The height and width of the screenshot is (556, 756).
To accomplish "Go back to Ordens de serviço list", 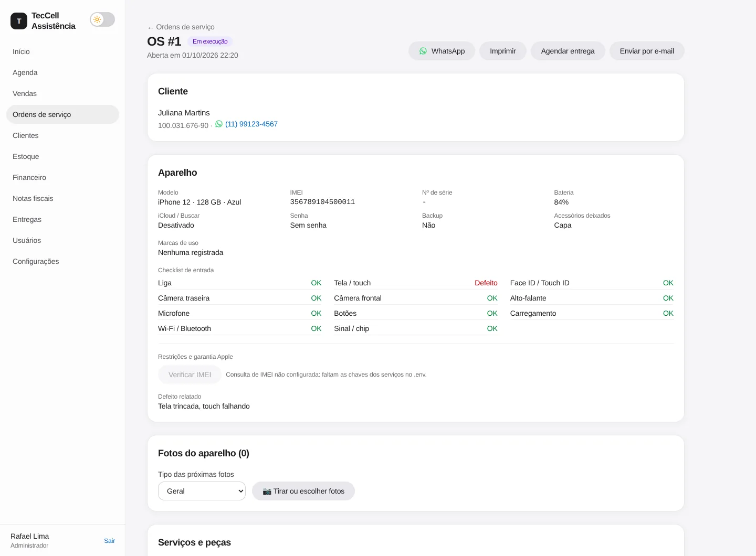I will tap(181, 27).
